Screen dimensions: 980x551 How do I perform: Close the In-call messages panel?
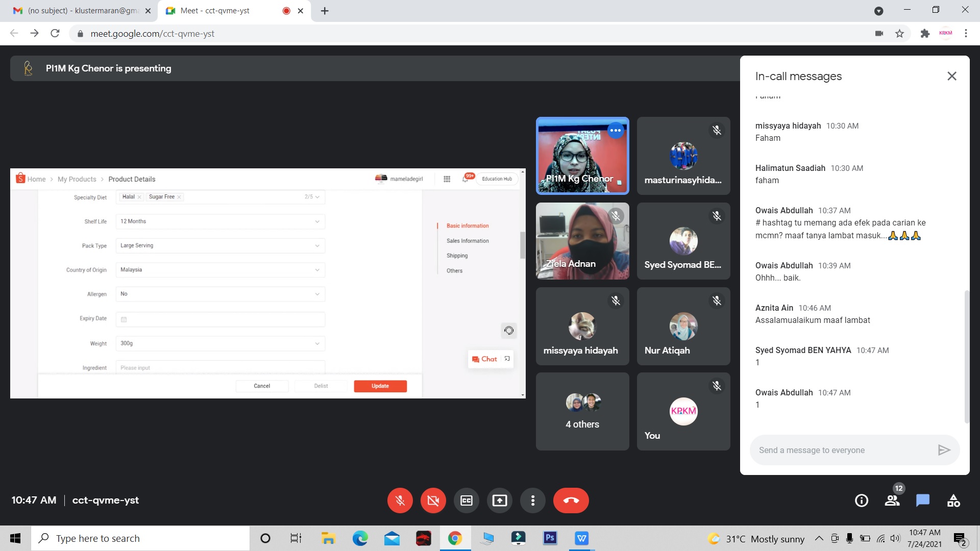[x=951, y=76]
